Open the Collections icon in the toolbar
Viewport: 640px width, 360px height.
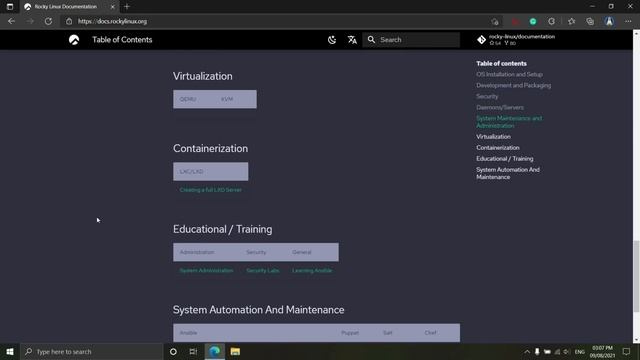(590, 21)
